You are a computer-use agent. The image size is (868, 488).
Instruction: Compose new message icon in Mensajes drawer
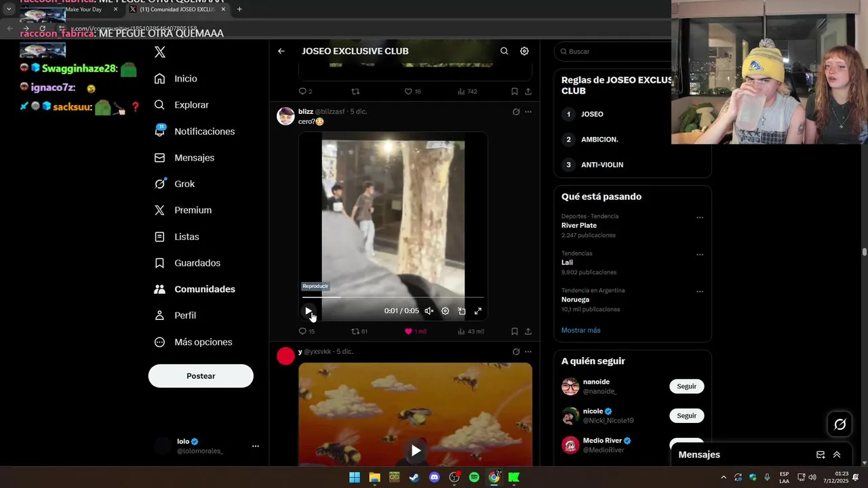pos(821,455)
